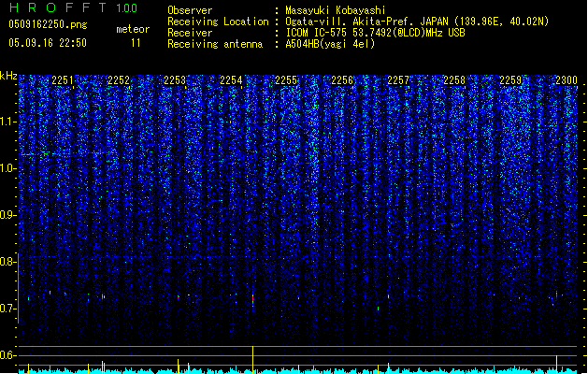The image size is (588, 374).
Task: Click the 2254 time marker
Action: coord(231,80)
